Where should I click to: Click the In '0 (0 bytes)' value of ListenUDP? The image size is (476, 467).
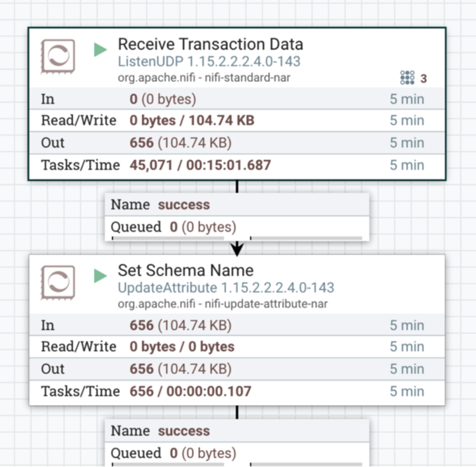pyautogui.click(x=163, y=99)
